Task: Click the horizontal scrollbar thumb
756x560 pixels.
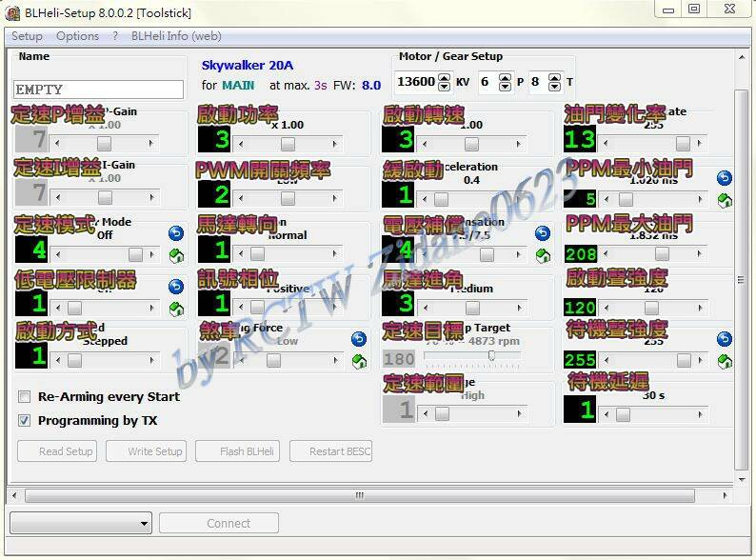Action: tap(360, 495)
